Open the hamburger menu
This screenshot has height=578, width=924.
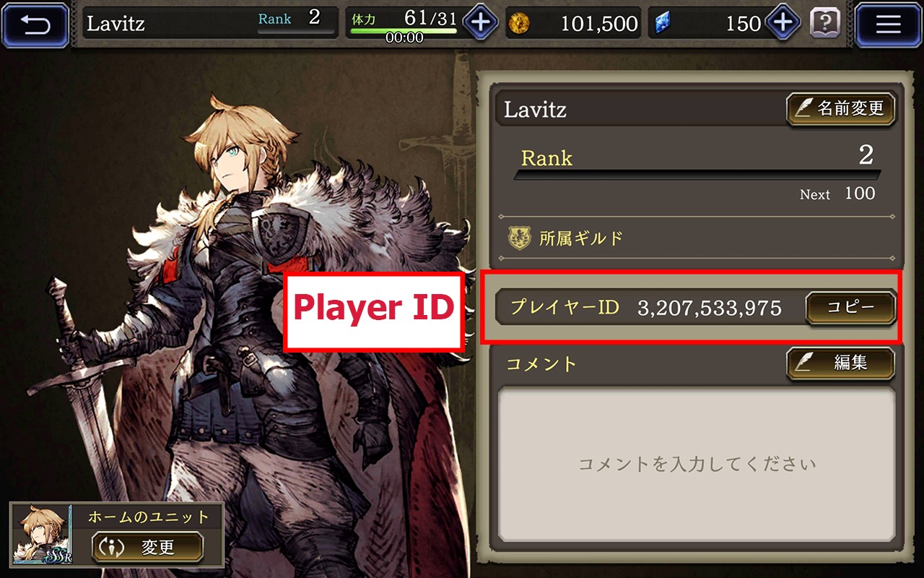[888, 25]
